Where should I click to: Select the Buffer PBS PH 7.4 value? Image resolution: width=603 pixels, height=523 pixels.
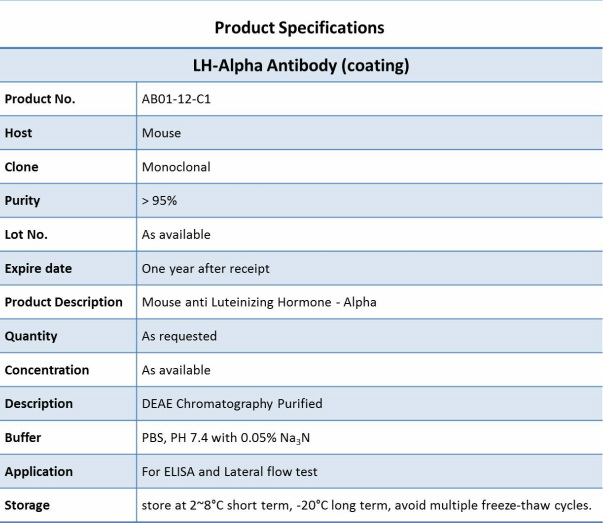(226, 438)
